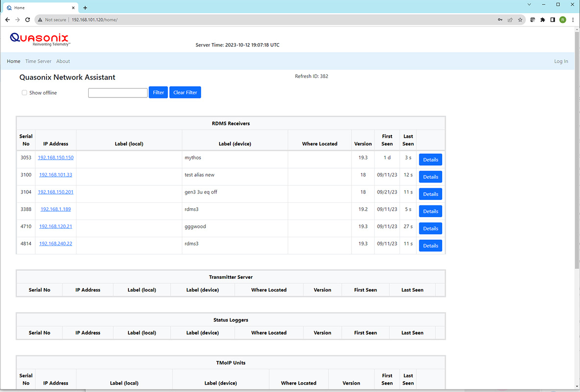580x392 pixels.
Task: Open the saved passwords key icon
Action: 500,20
